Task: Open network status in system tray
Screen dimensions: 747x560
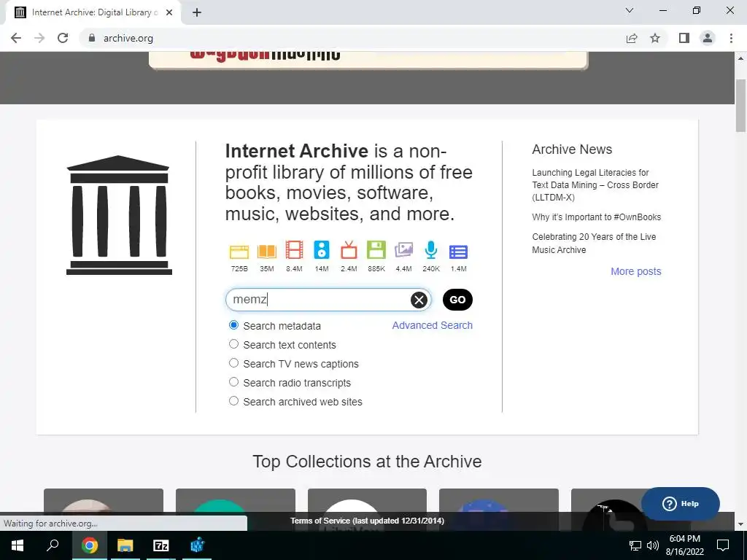Action: 635,545
